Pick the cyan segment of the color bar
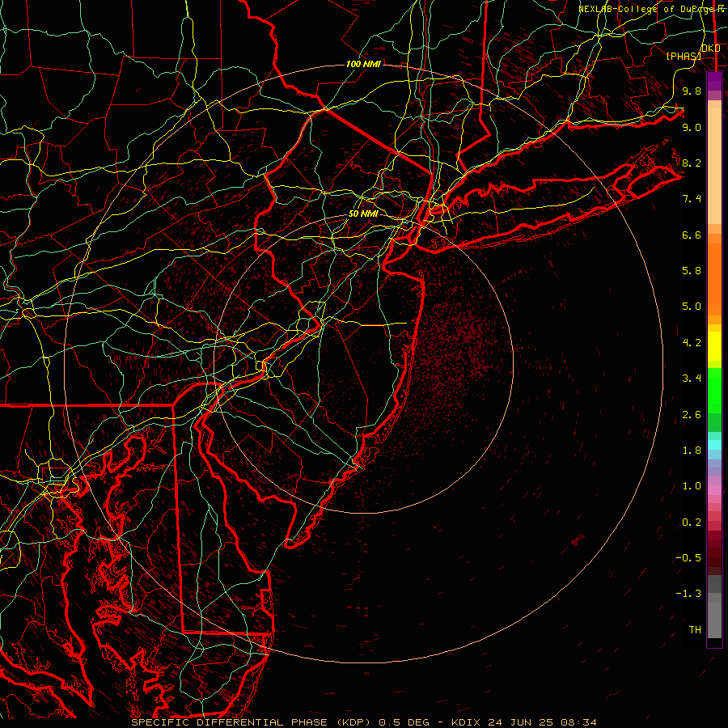The height and width of the screenshot is (728, 728). pos(714,445)
